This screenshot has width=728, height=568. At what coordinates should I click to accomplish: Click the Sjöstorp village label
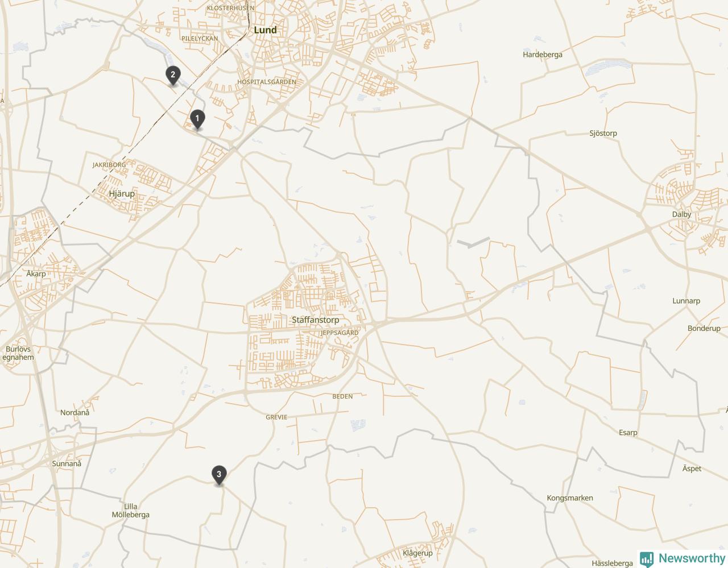(603, 133)
